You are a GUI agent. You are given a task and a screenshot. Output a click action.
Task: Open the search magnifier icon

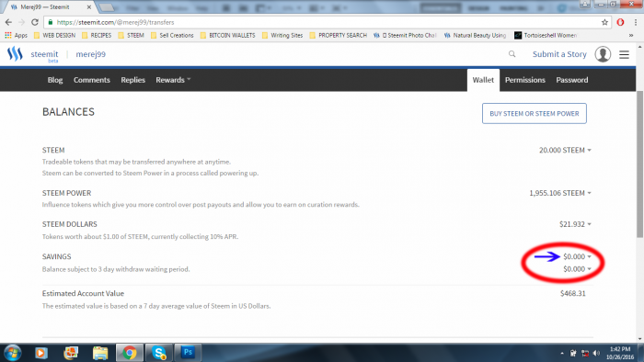pyautogui.click(x=512, y=53)
